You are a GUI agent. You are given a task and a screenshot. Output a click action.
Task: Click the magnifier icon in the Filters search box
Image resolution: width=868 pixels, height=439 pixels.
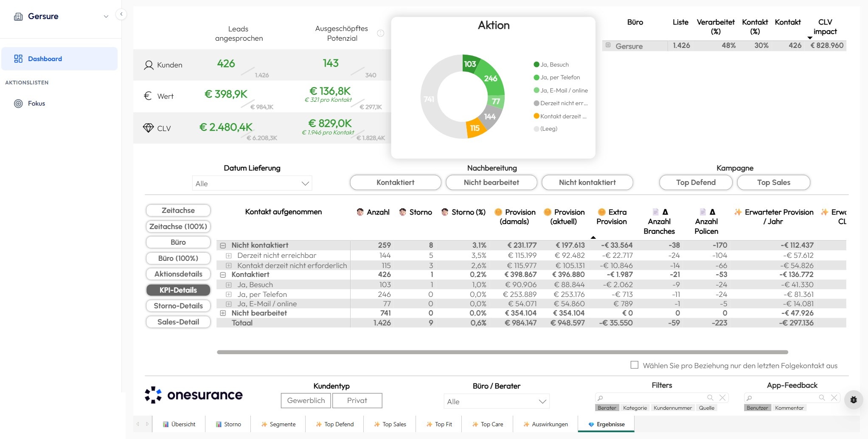pos(711,397)
